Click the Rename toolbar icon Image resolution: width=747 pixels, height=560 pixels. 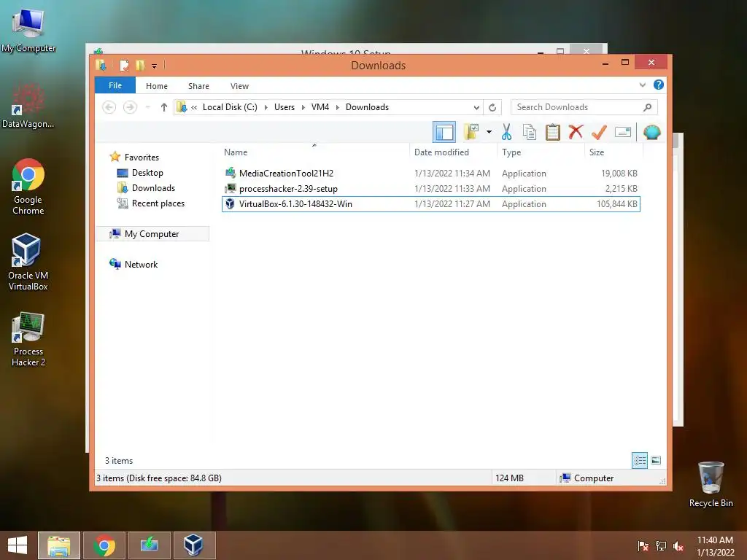pos(623,132)
